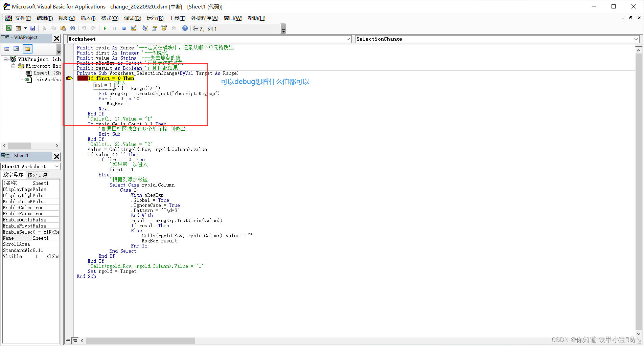
Task: Select the ScrollArea property field
Action: click(x=46, y=244)
